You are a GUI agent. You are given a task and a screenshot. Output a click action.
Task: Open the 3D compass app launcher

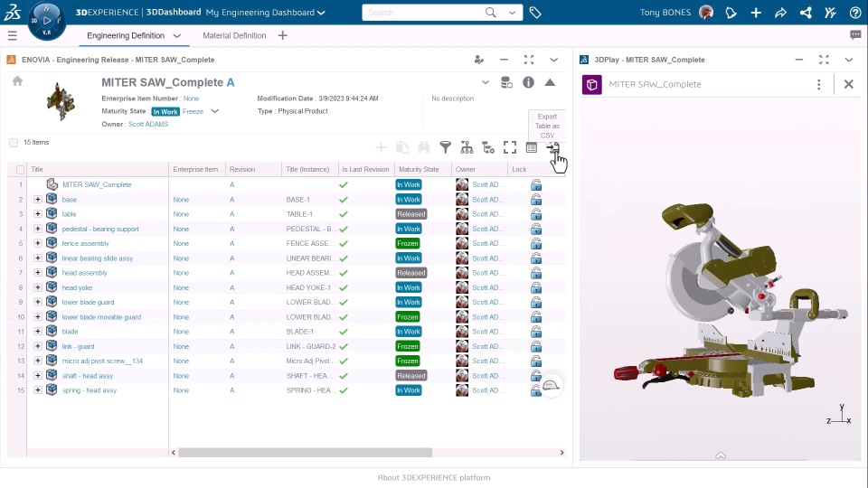tap(46, 21)
